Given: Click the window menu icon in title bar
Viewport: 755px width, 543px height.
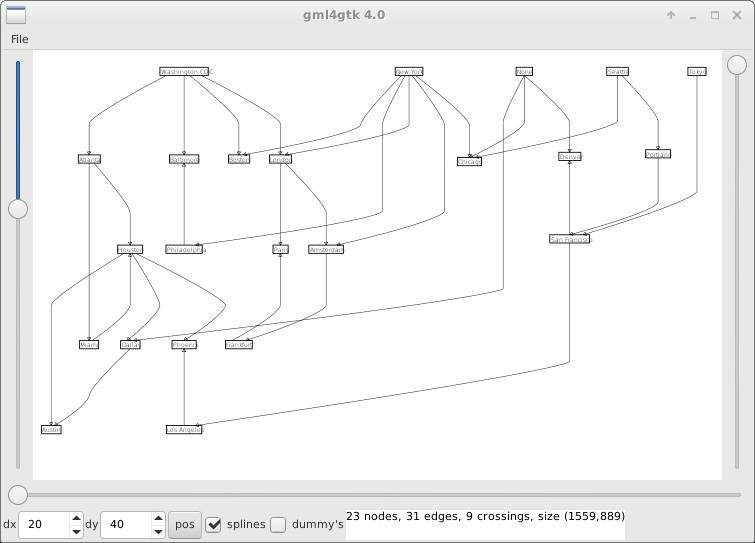Looking at the screenshot, I should click(16, 15).
